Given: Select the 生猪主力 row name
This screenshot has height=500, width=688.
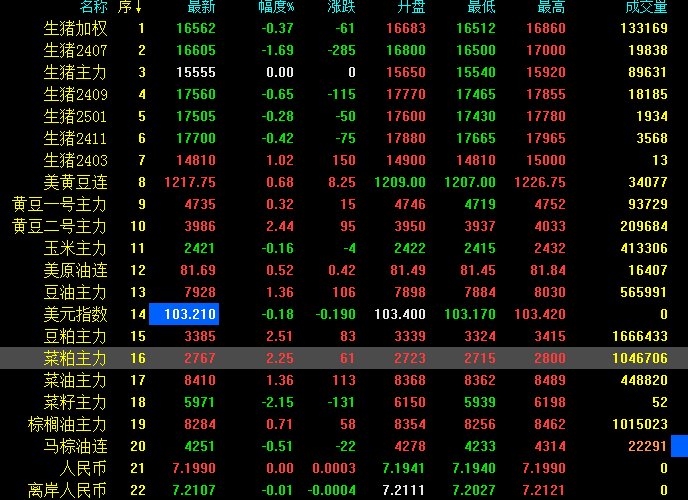Looking at the screenshot, I should click(75, 72).
